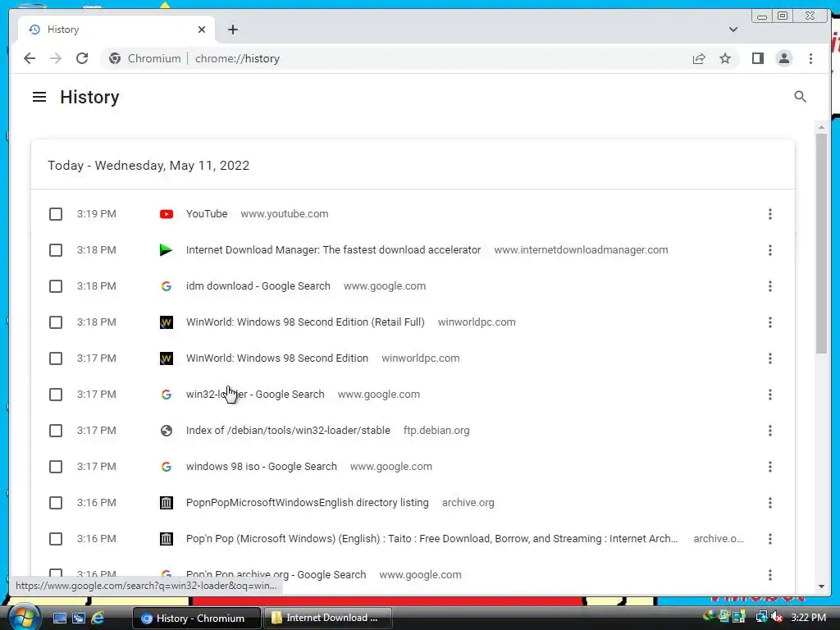Open windows 98 iso - Google Search link
840x630 pixels.
[x=262, y=467]
